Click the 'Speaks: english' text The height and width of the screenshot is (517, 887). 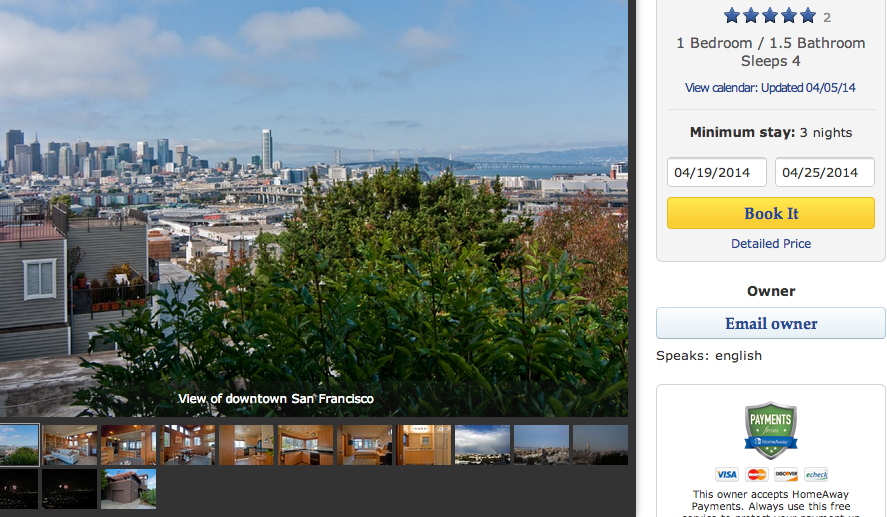[x=709, y=356]
